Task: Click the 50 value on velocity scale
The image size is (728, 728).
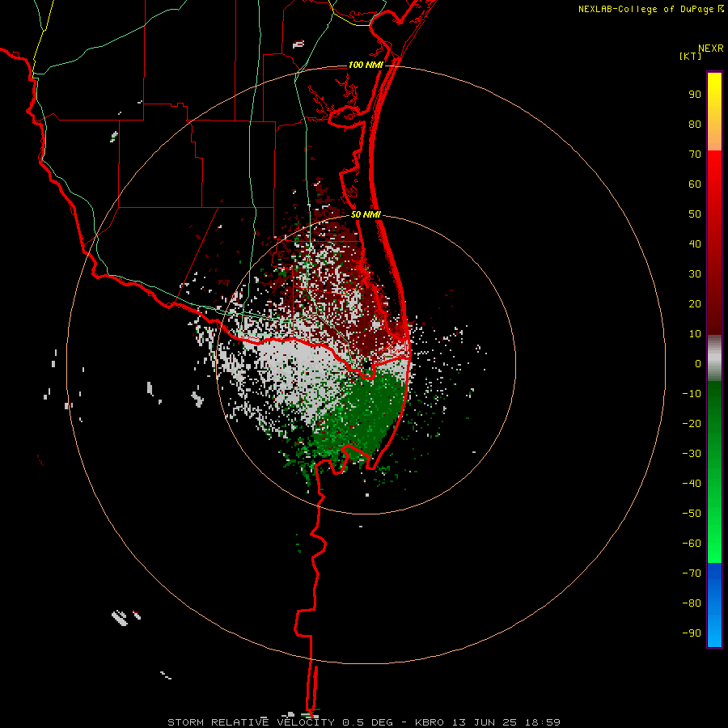Action: click(x=695, y=214)
